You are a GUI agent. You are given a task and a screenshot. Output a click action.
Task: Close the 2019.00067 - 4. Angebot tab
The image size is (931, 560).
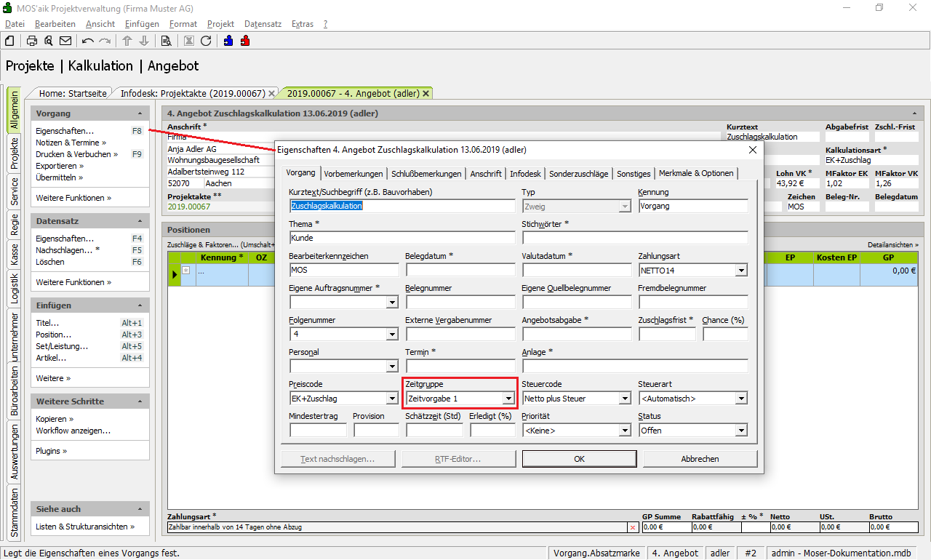click(x=426, y=93)
